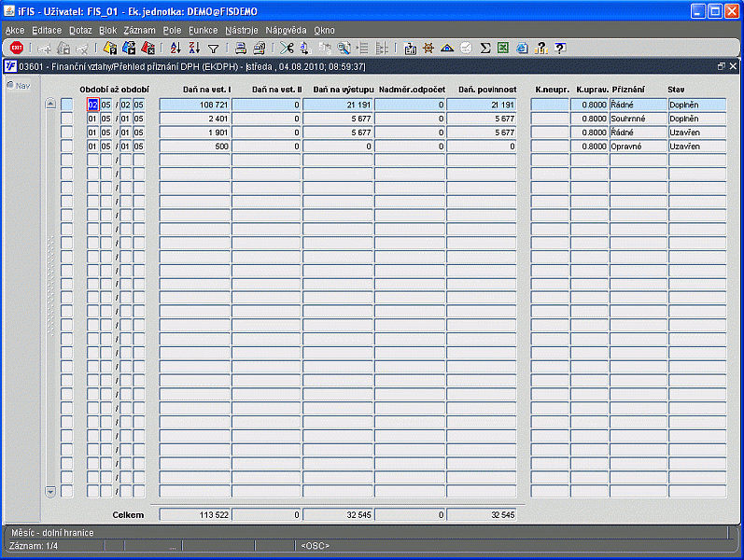
Task: Open the Funkce menu
Action: coord(204,31)
